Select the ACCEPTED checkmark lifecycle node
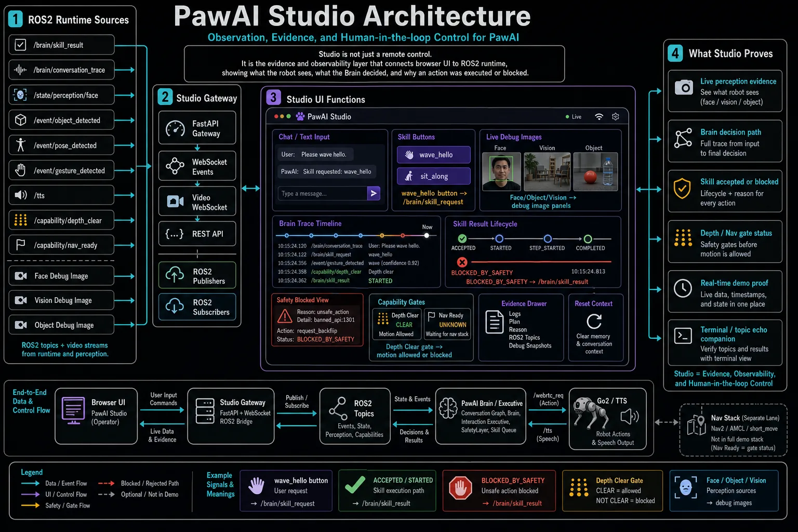The width and height of the screenshot is (798, 532). coord(462,239)
